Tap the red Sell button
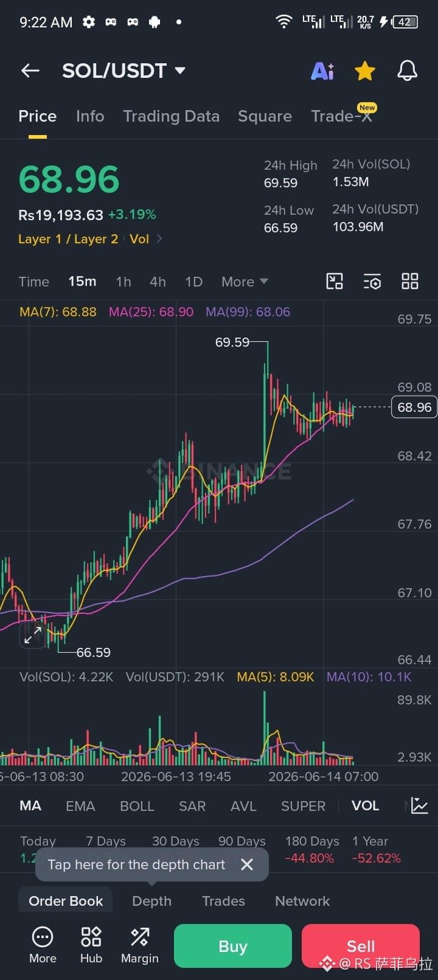 [x=361, y=946]
